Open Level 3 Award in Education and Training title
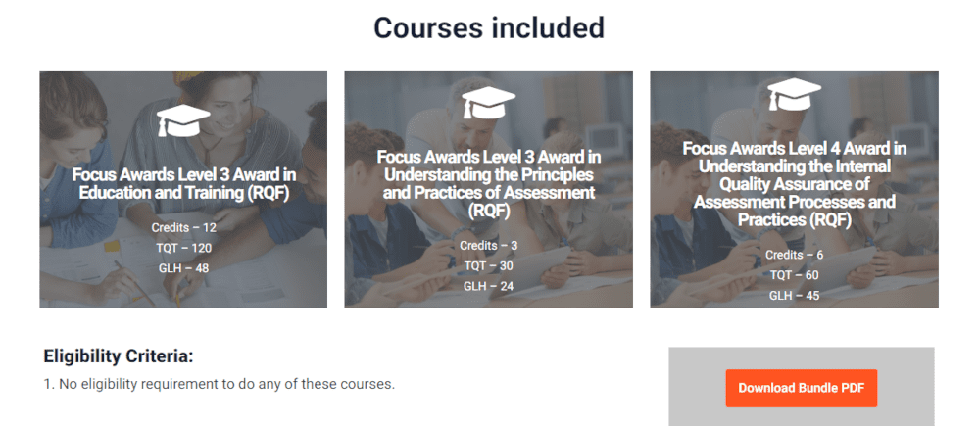 pos(184,184)
